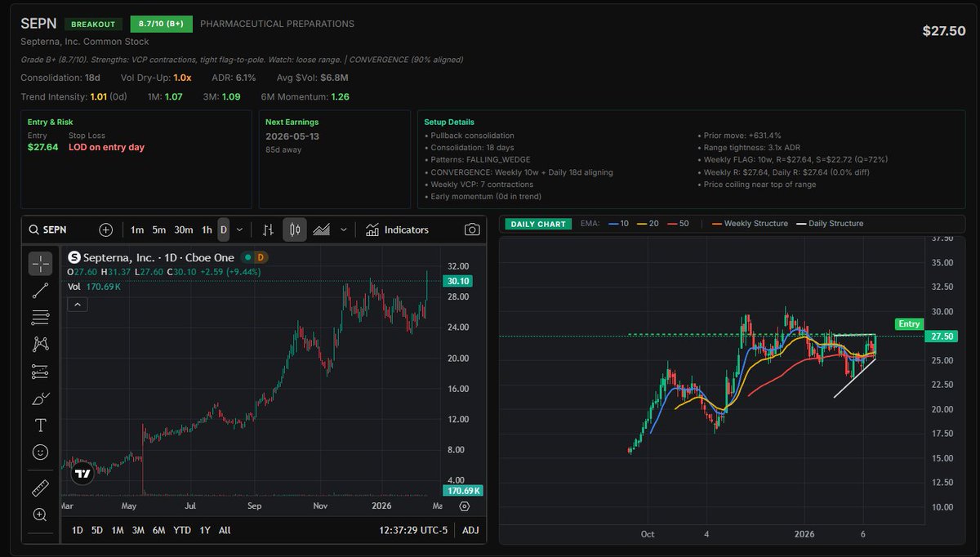The width and height of the screenshot is (980, 557).
Task: Open the emoji icons tool
Action: tap(40, 452)
